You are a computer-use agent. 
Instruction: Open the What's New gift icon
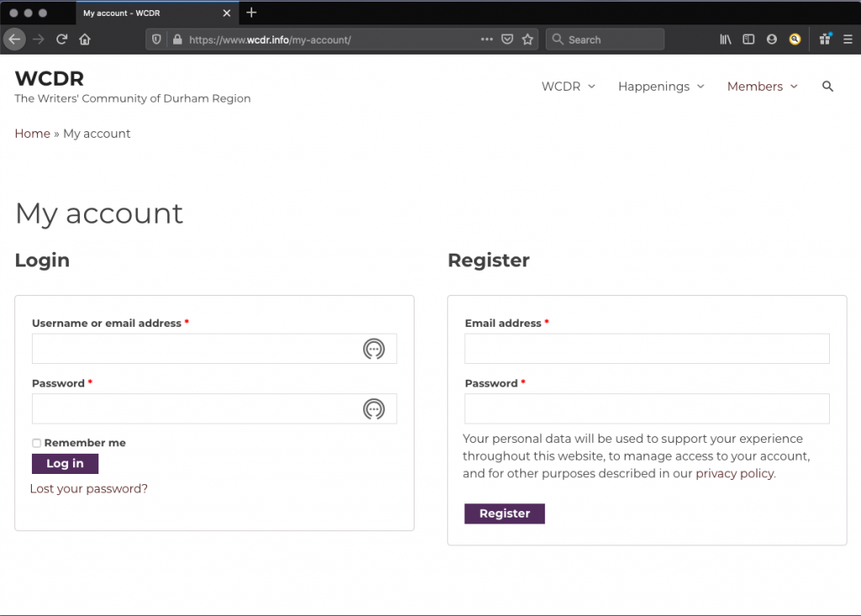point(825,39)
